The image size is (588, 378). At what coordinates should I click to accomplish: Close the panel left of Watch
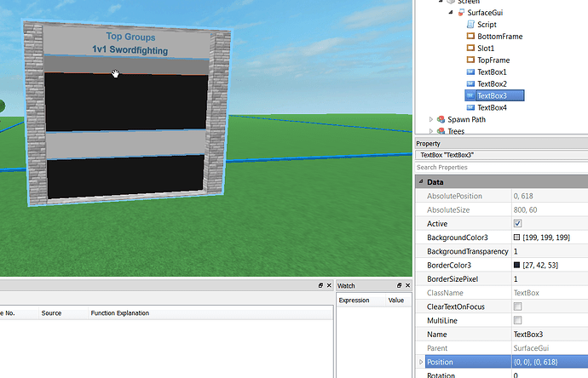(329, 285)
